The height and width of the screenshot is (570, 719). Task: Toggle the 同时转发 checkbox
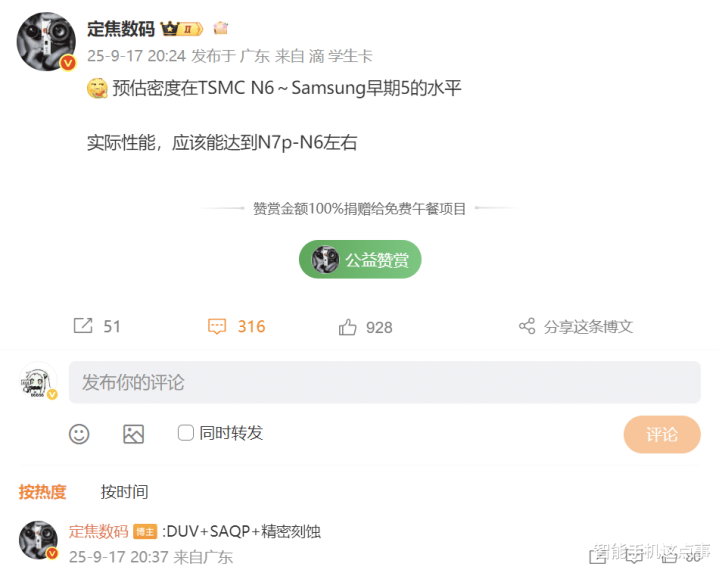(186, 432)
